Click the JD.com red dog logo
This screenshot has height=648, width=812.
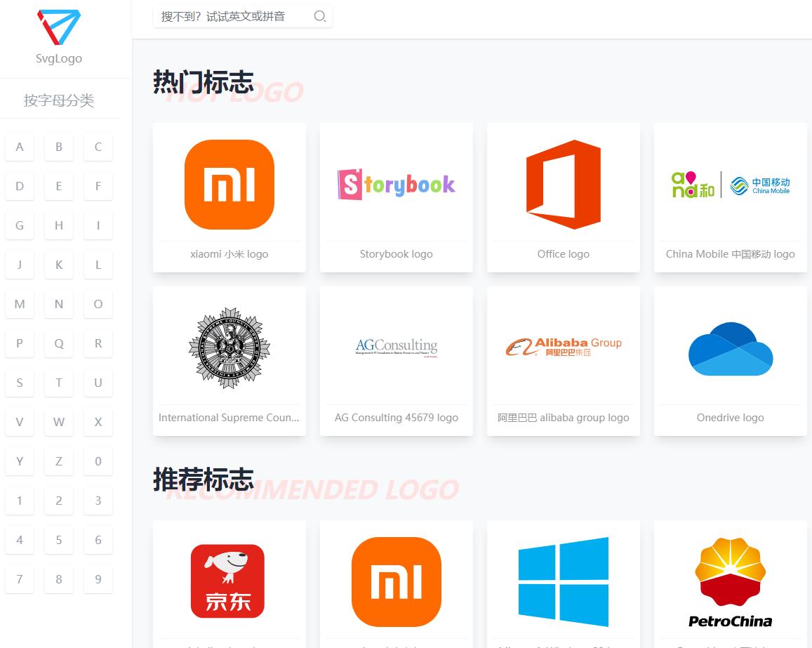227,581
